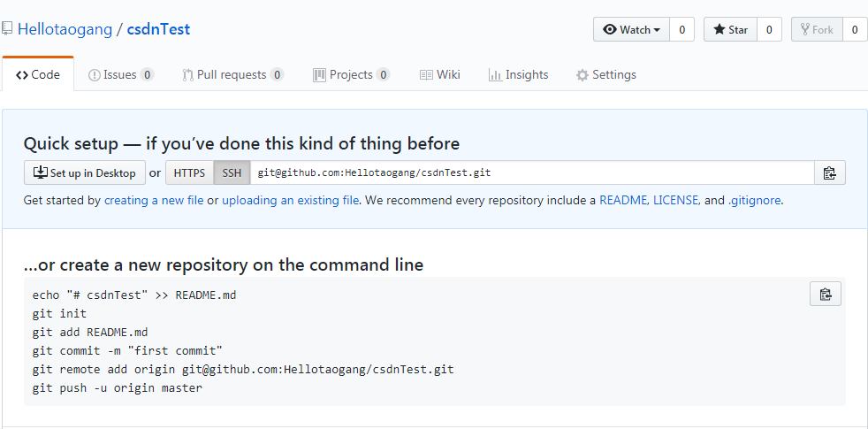Switch to the Code tab
This screenshot has height=429, width=868.
coord(38,74)
